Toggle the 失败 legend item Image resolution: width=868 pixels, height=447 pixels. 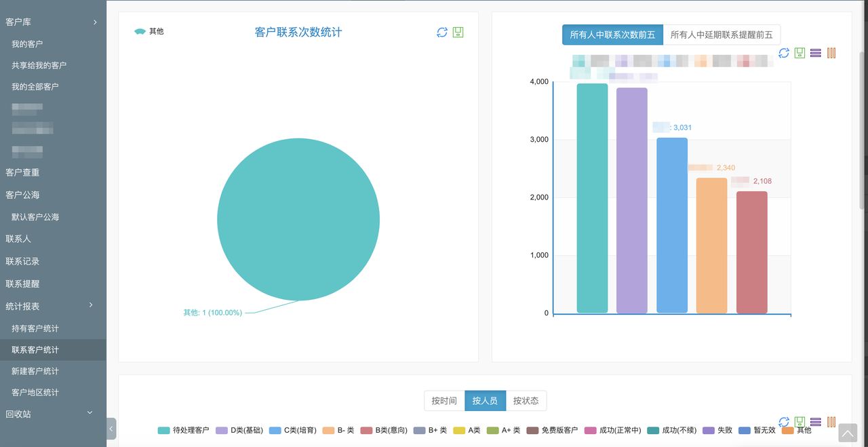tap(723, 430)
